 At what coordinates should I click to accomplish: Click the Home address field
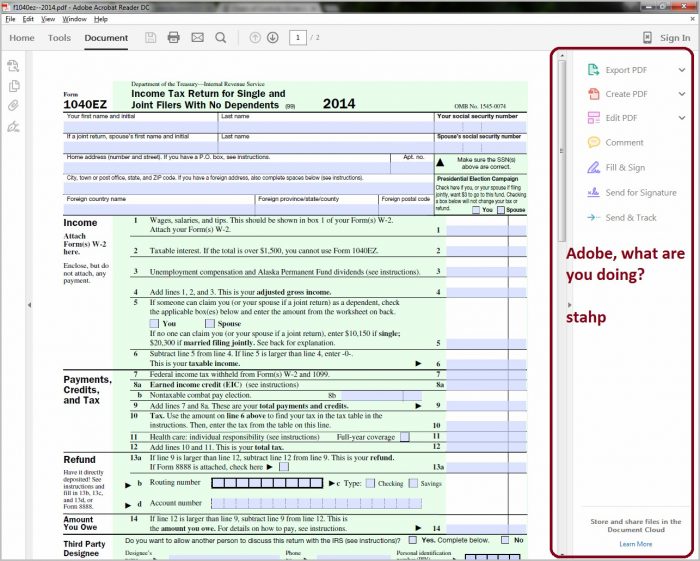227,168
